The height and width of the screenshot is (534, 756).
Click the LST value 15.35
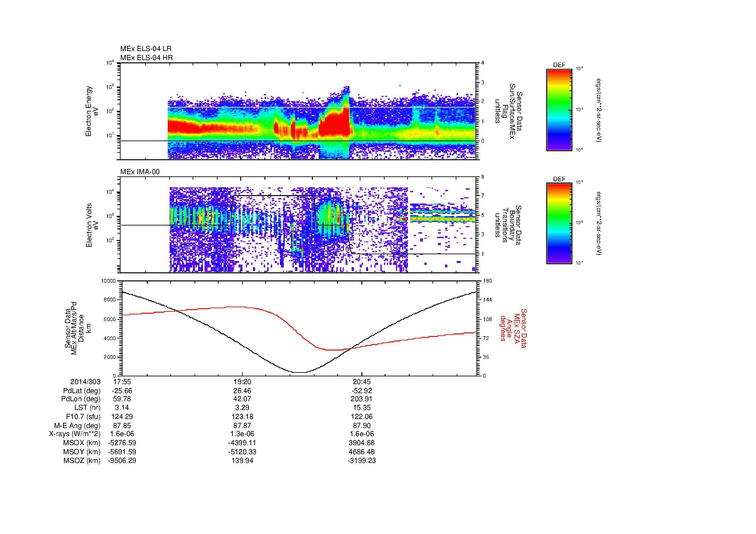pos(362,408)
